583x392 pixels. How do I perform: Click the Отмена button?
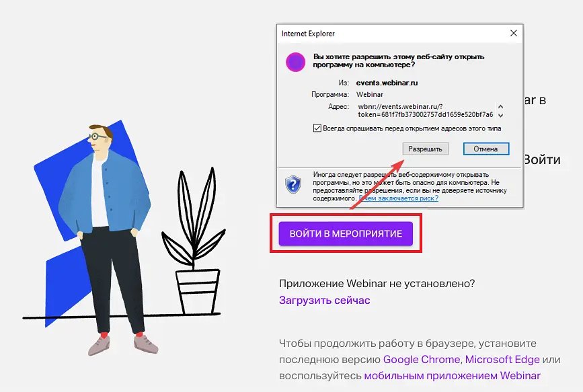(486, 149)
